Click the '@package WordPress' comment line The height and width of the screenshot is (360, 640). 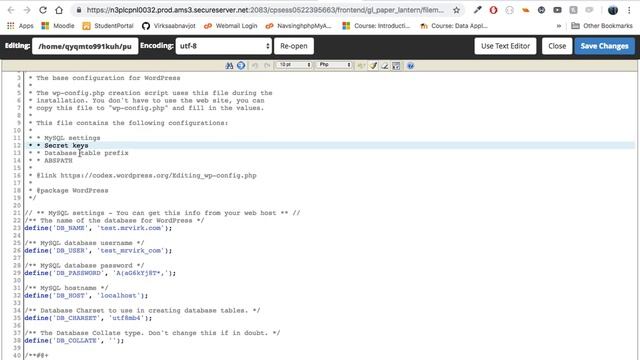click(x=72, y=191)
